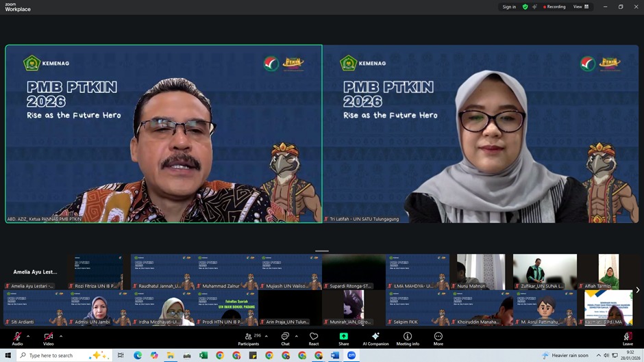
Task: Unmute the microphone with the Audio button
Action: pyautogui.click(x=17, y=337)
